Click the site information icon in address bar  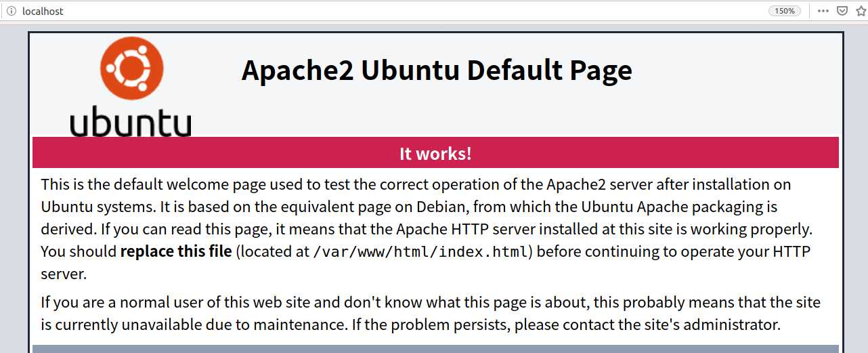tap(11, 11)
